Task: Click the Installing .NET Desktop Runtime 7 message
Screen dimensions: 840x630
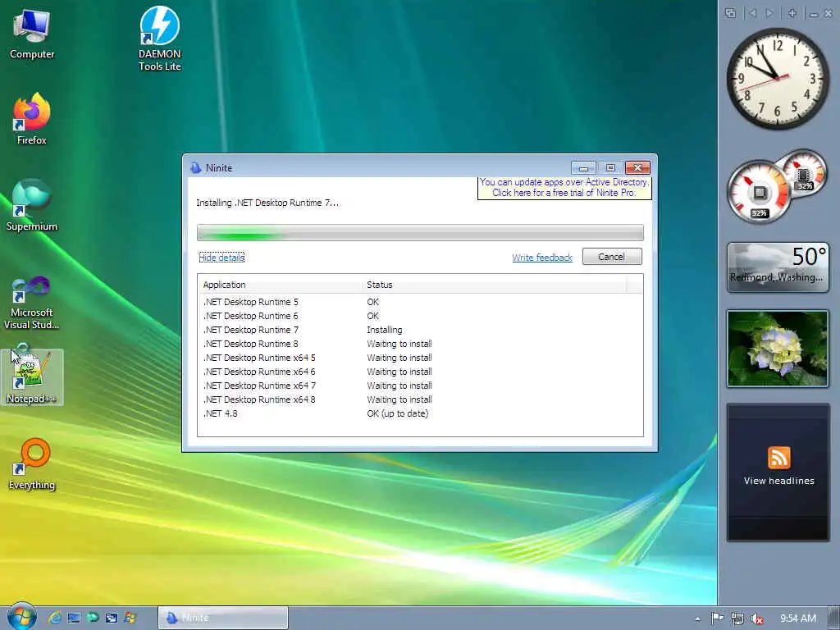Action: (267, 203)
